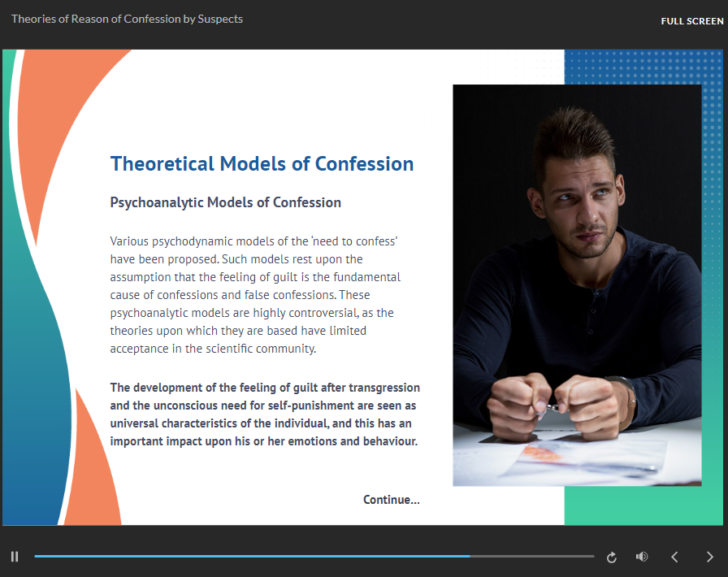Select the 'Theoretical Models of Confession' heading
Screen dimensions: 728x577
coord(262,164)
